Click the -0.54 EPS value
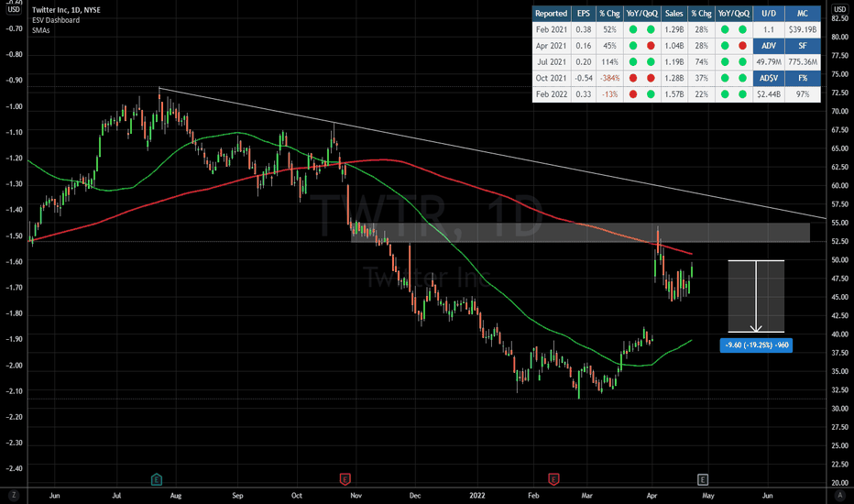Screen dimensions: 854x504 pyautogui.click(x=584, y=78)
